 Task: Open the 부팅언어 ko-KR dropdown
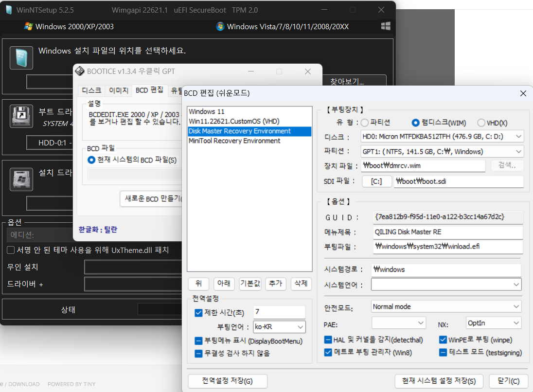[279, 327]
